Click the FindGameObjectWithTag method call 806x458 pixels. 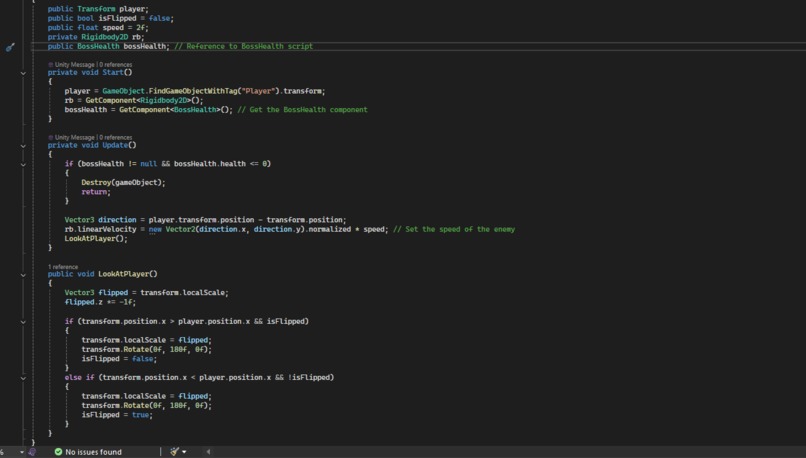click(193, 91)
